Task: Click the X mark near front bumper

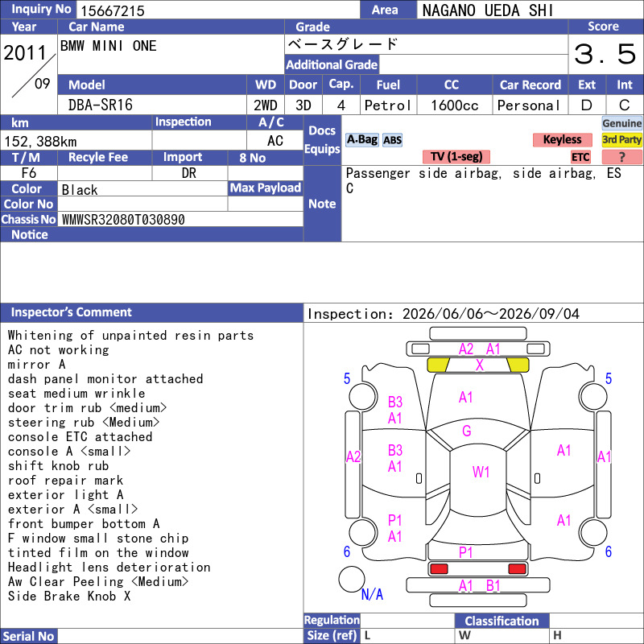Action: tap(479, 365)
